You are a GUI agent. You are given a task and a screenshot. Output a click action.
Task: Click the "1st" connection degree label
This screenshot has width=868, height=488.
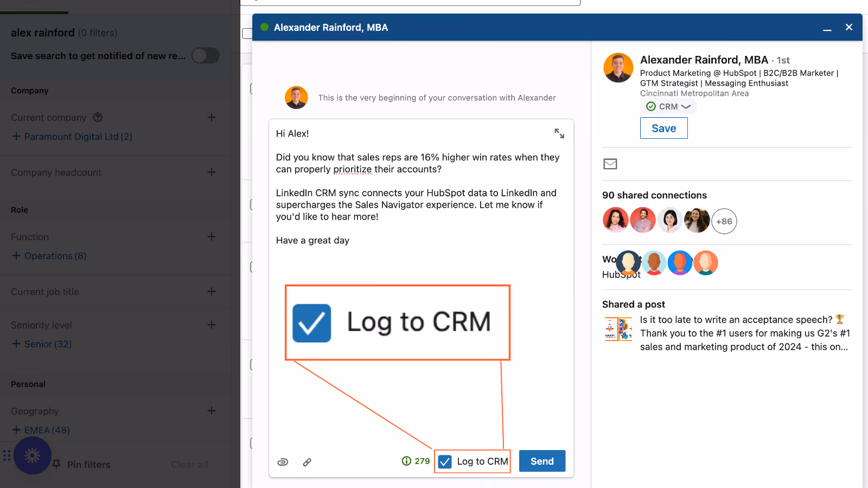coord(783,60)
